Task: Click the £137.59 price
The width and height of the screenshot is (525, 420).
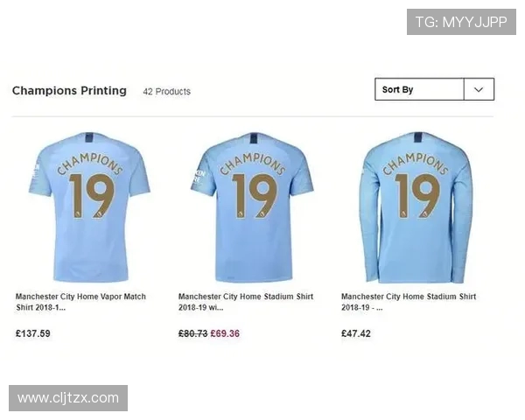Action: pyautogui.click(x=33, y=333)
